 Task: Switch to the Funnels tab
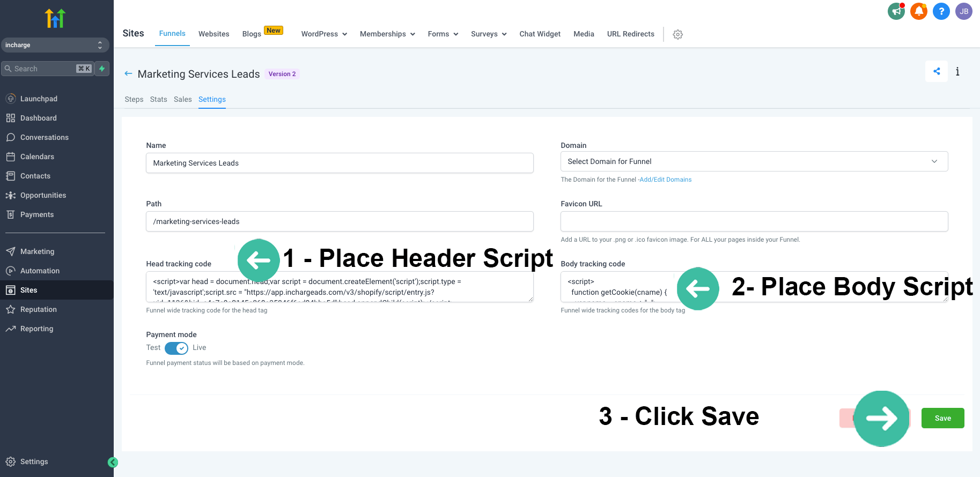click(172, 33)
